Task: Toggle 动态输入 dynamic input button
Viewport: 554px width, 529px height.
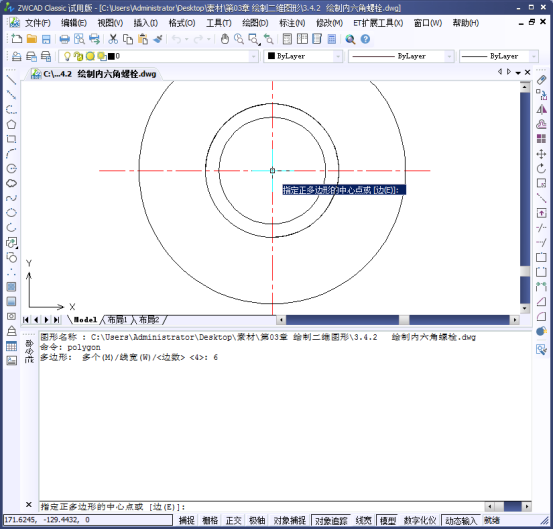Action: click(x=461, y=520)
